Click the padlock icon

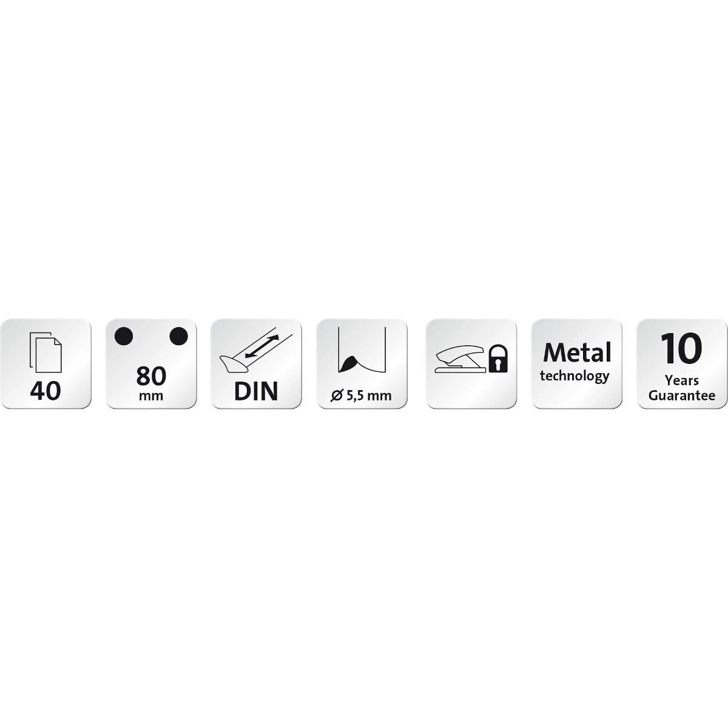tap(498, 359)
